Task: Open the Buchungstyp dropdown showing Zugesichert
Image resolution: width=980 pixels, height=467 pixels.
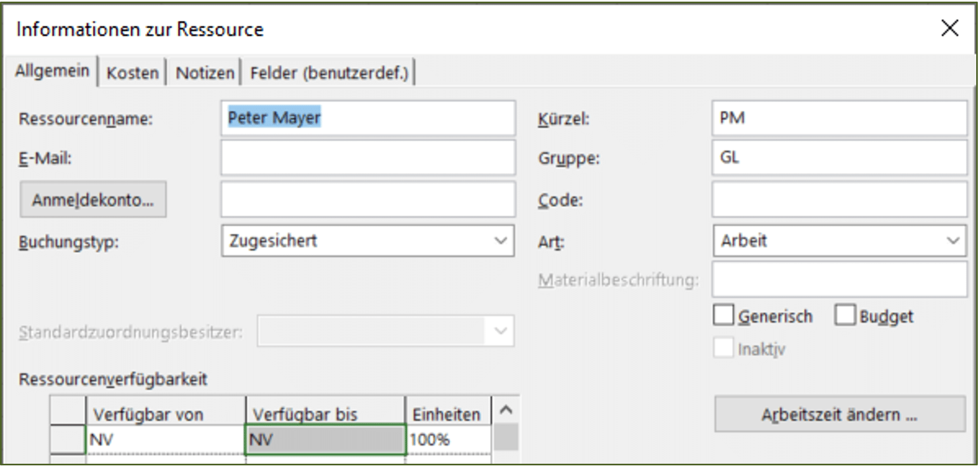Action: (x=368, y=241)
